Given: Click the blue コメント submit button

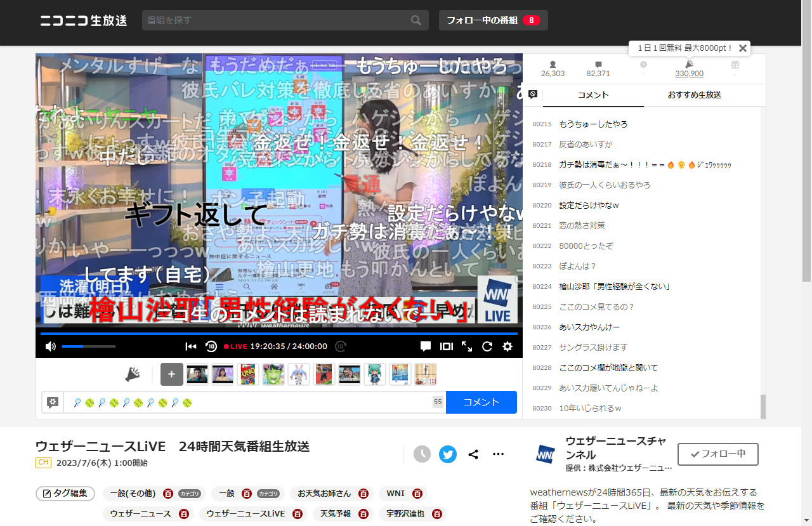Looking at the screenshot, I should click(481, 402).
